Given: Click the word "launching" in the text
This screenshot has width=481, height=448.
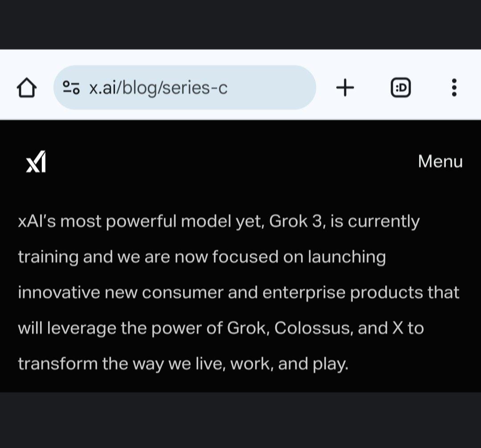Looking at the screenshot, I should [346, 257].
